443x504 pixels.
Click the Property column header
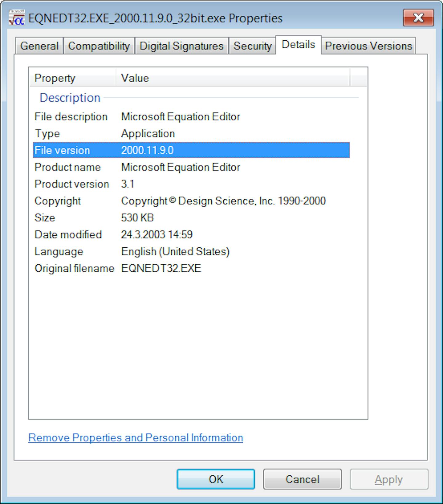(x=73, y=78)
